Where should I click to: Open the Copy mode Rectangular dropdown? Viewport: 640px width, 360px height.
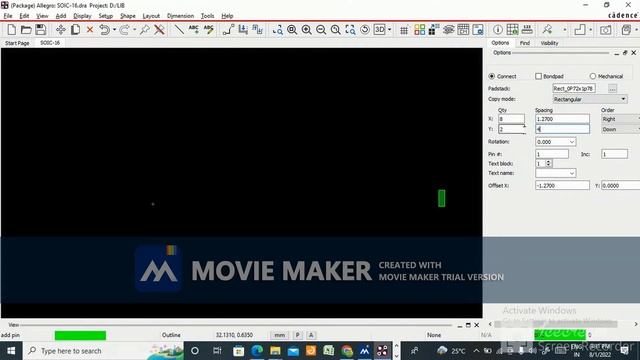pyautogui.click(x=590, y=99)
